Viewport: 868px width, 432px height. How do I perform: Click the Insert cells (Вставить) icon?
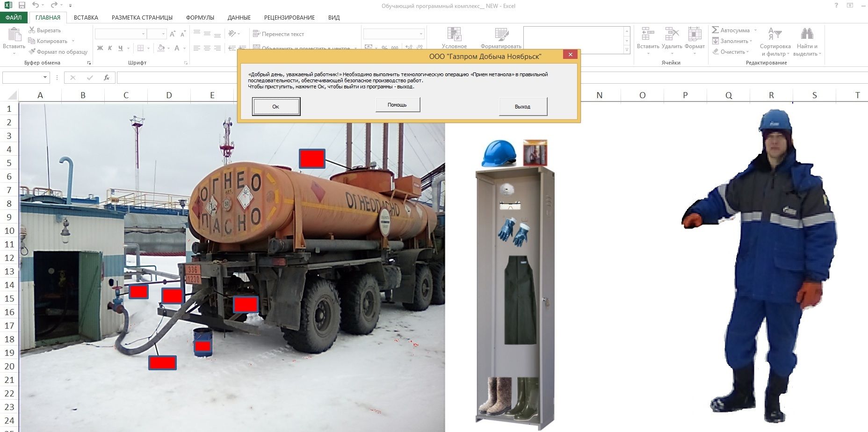click(648, 34)
